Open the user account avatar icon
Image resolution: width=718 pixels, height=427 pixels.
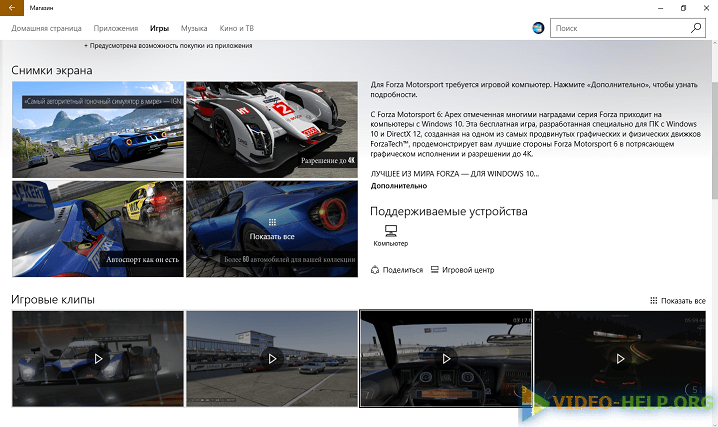point(539,29)
